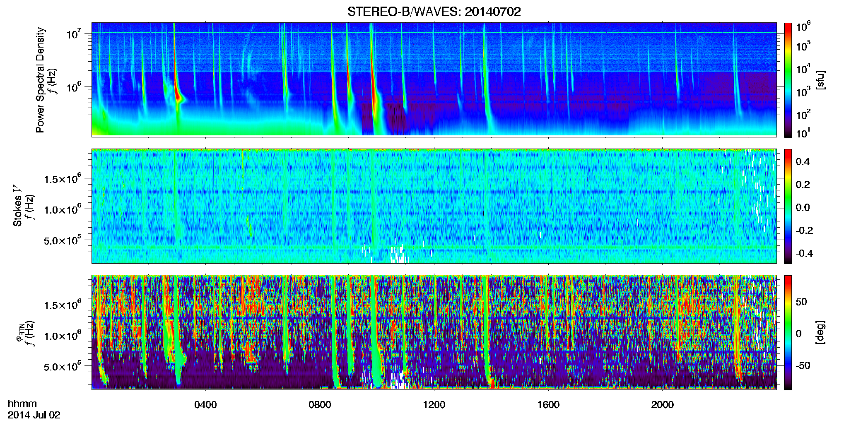868x447 pixels.
Task: Click the STEREO-B/WAVES: 20140702 plot title
Action: (x=434, y=12)
